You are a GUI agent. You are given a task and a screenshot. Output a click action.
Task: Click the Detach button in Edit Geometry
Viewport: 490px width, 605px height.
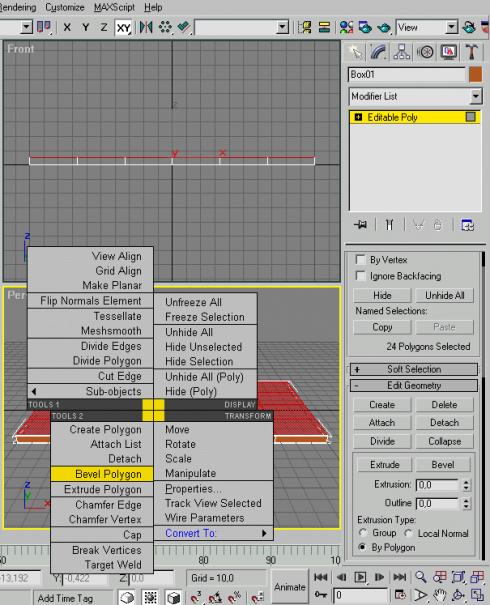pos(444,423)
